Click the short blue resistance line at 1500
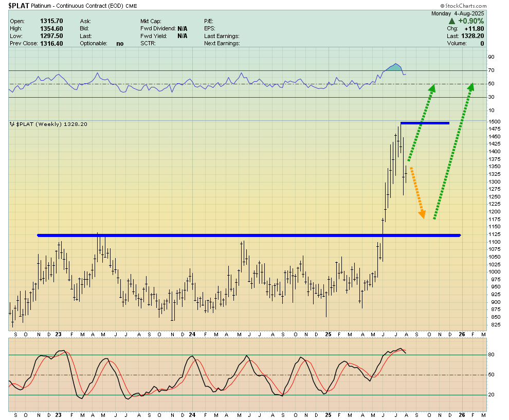The width and height of the screenshot is (509, 420). click(x=425, y=123)
